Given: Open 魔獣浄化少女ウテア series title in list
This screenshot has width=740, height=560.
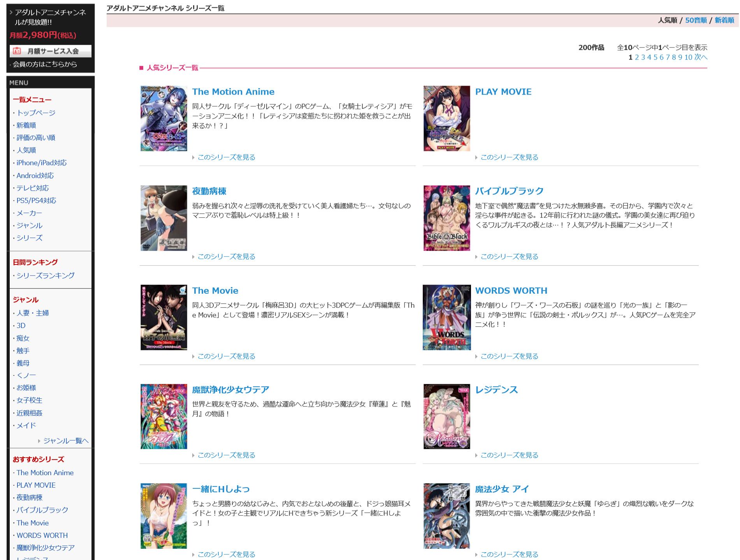Looking at the screenshot, I should click(x=230, y=390).
